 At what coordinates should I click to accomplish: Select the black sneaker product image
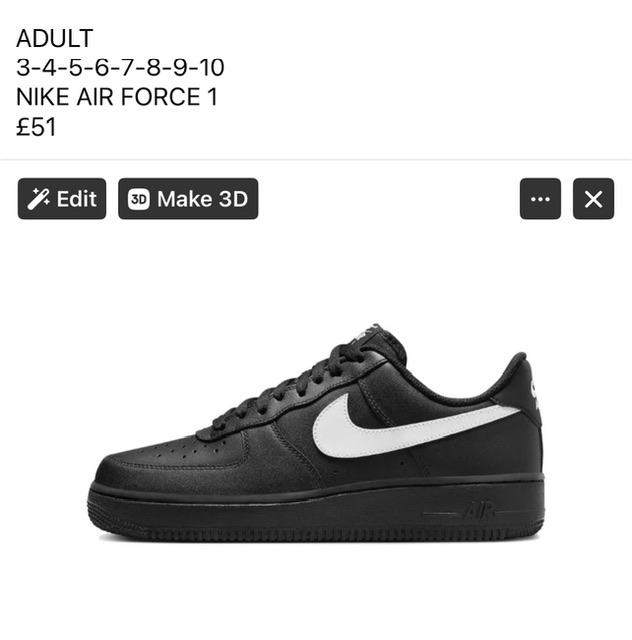[316, 433]
